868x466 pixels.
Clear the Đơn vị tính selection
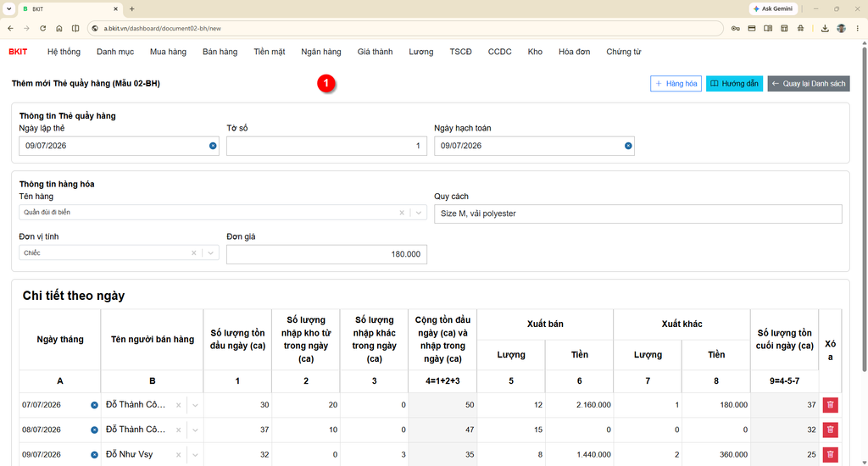point(194,253)
